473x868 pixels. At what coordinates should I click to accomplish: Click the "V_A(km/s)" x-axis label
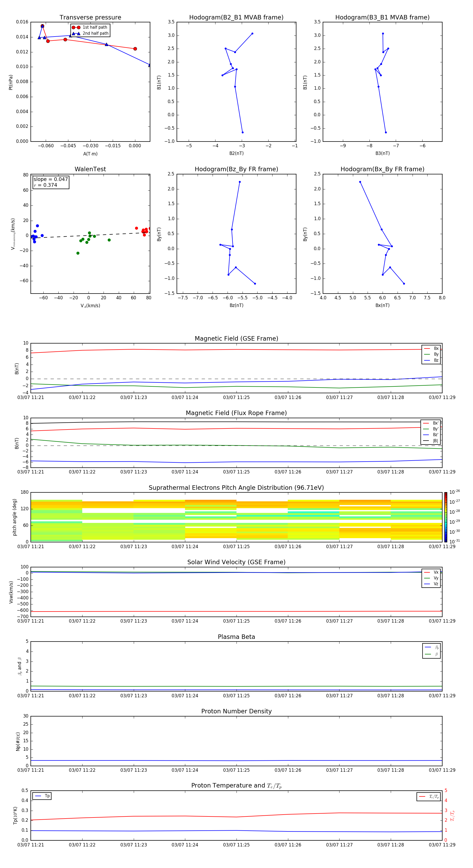90,306
